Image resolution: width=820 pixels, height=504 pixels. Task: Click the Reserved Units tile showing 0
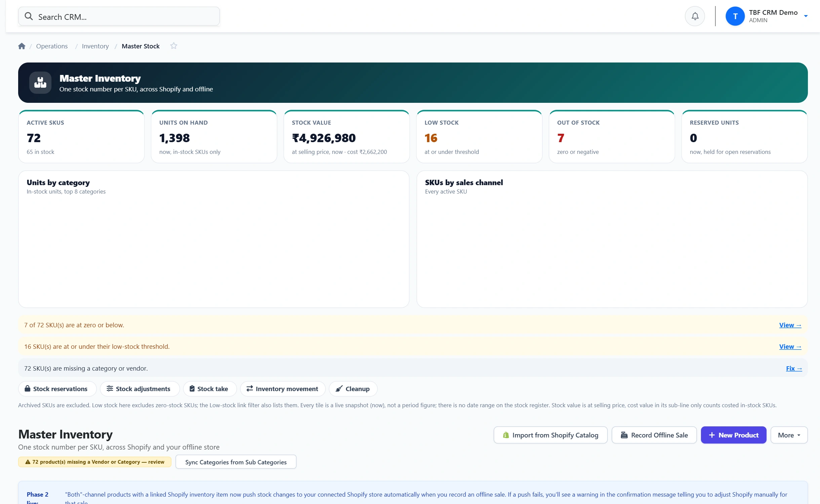744,137
